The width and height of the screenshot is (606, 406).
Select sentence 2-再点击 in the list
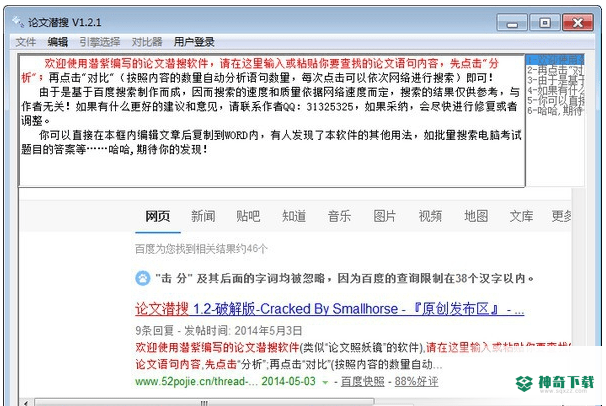click(x=555, y=70)
